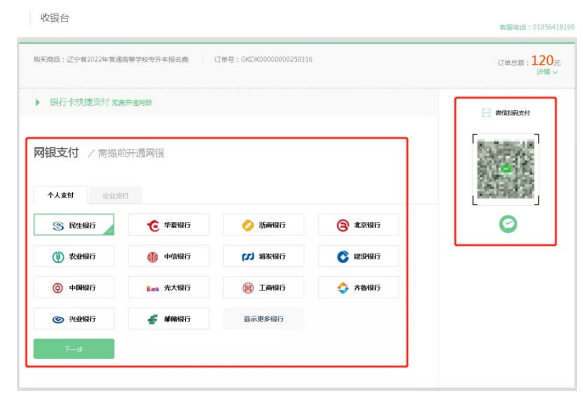
Task: Click the 微信扫码支付 label
Action: click(x=513, y=113)
